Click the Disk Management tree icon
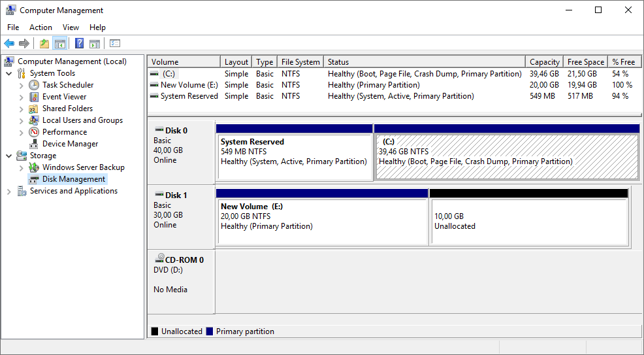Viewport: 644px width, 355px height. [34, 179]
